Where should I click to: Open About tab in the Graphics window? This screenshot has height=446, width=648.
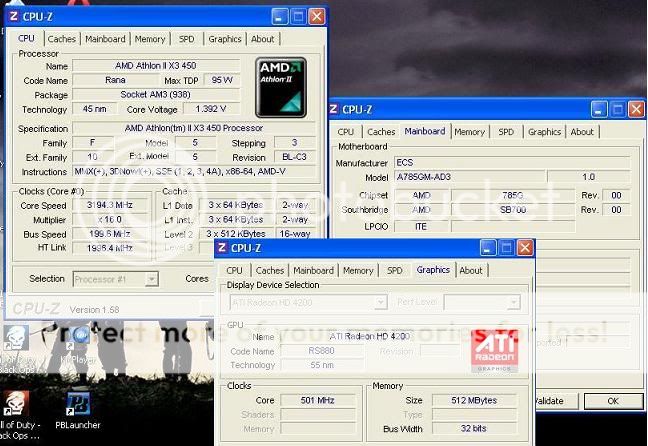coord(471,270)
